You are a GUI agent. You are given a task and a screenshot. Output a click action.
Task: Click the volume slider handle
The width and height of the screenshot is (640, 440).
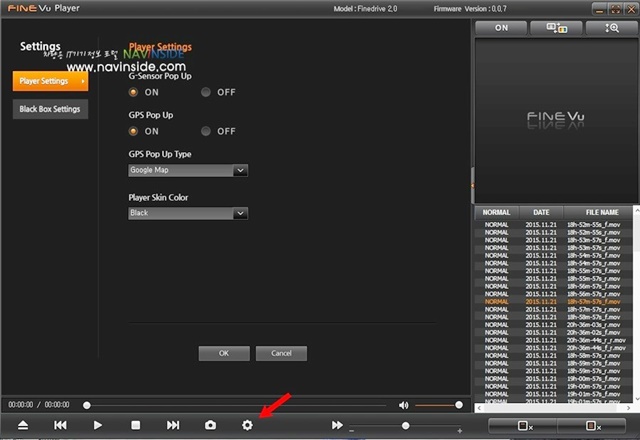(x=459, y=405)
